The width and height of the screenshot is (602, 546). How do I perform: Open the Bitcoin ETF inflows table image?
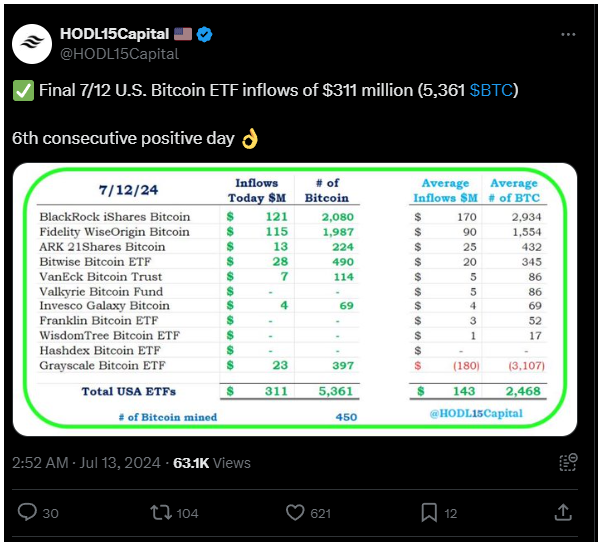pos(295,299)
